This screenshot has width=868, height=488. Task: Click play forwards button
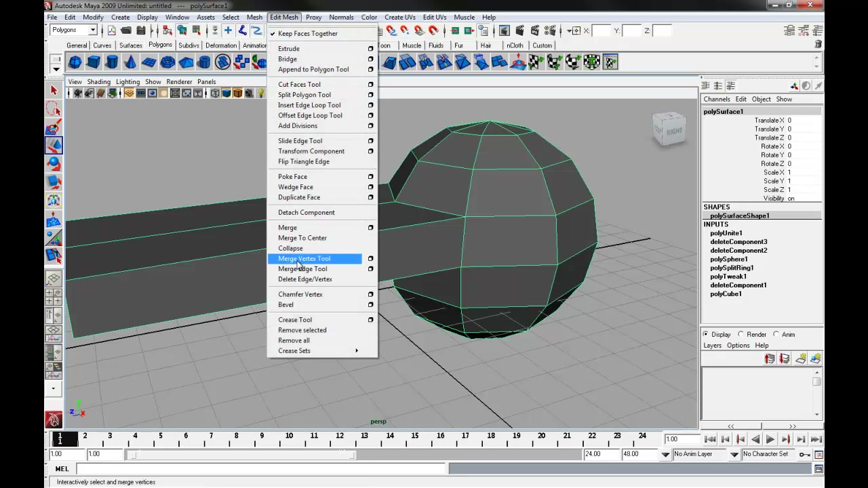pos(770,439)
